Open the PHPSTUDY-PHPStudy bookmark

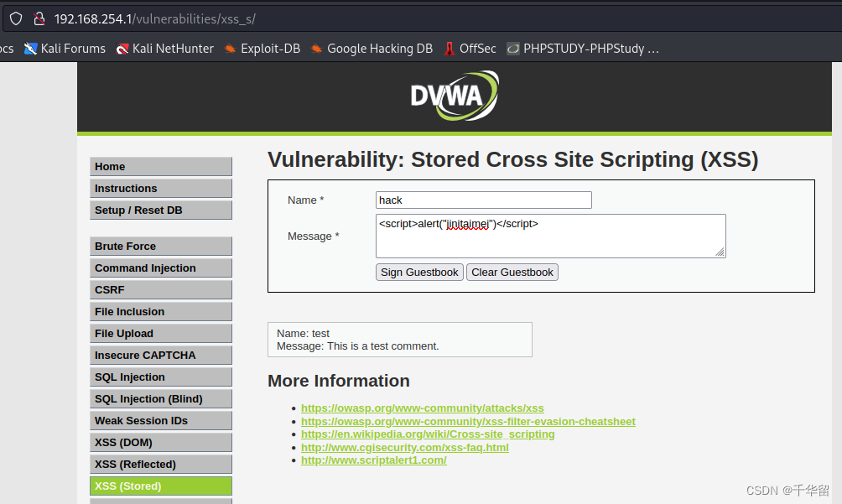[x=583, y=49]
